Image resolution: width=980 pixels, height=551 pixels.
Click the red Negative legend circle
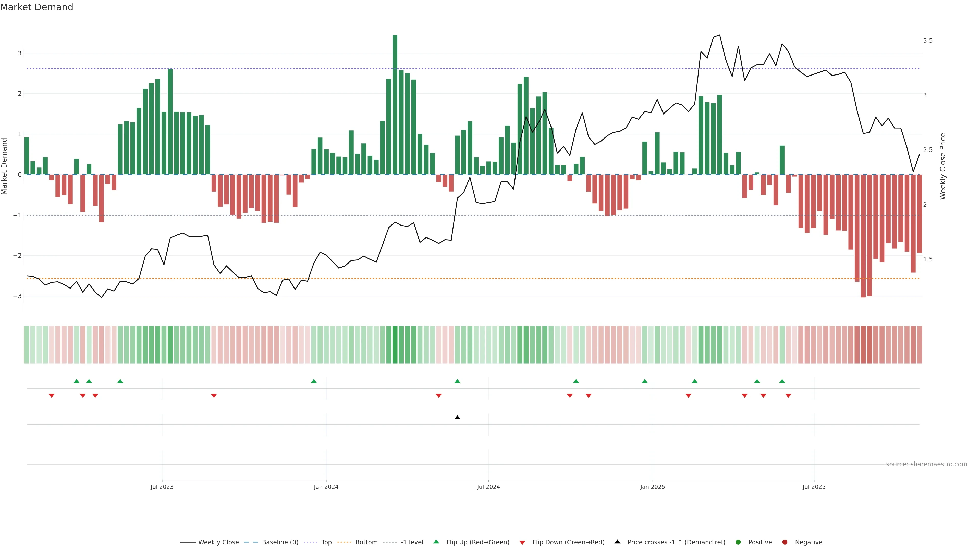[x=785, y=542]
